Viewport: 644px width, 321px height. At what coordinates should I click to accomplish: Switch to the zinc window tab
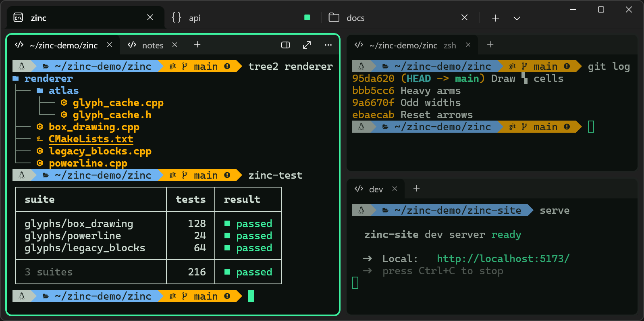(x=85, y=18)
